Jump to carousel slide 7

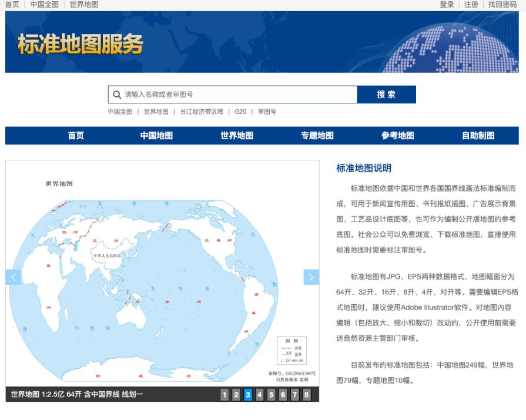[x=294, y=395]
